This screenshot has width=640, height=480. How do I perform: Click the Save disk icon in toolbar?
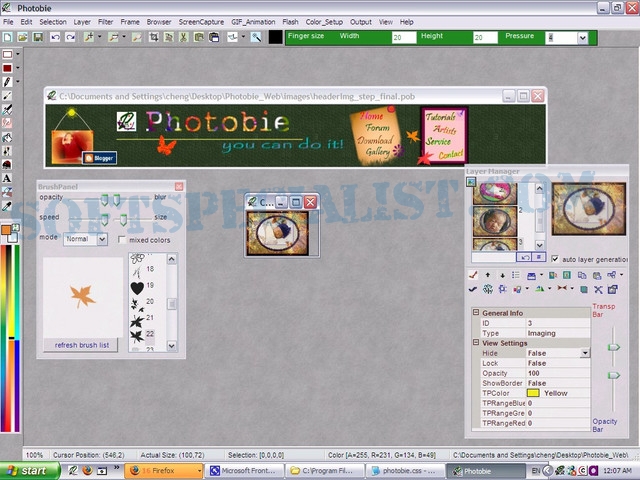click(38, 38)
